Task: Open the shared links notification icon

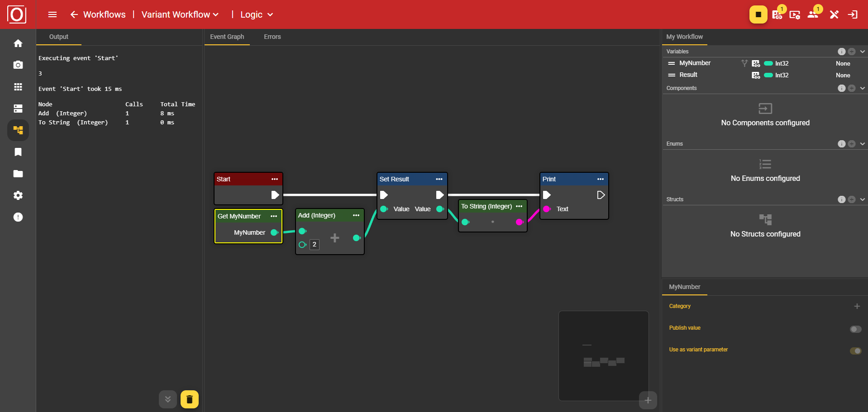Action: [777, 14]
